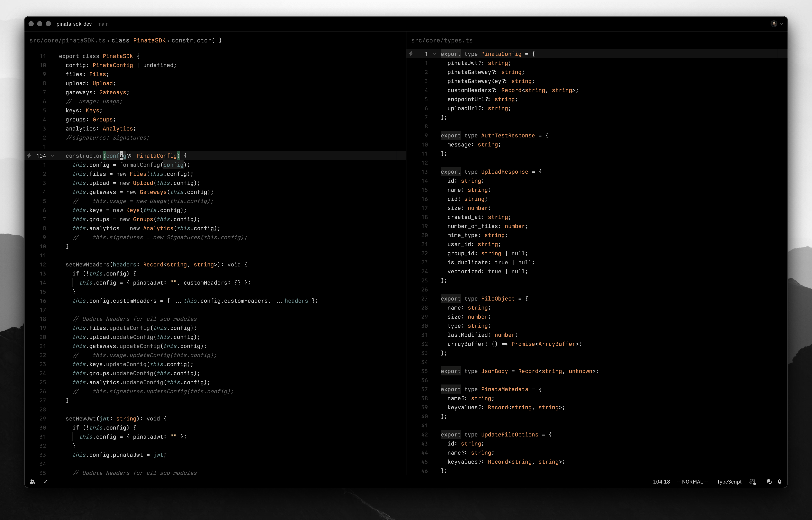This screenshot has height=520, width=812.
Task: Open the notifications bell icon
Action: 780,482
